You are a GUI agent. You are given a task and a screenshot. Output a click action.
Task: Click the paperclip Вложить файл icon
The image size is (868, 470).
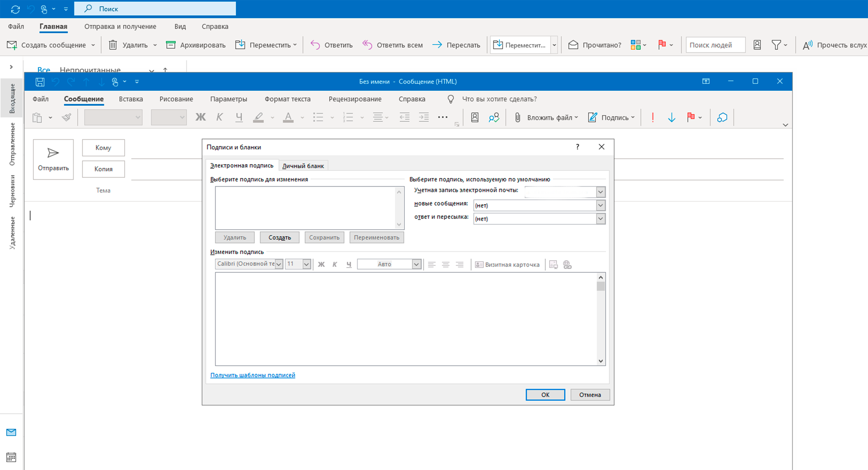tap(518, 117)
